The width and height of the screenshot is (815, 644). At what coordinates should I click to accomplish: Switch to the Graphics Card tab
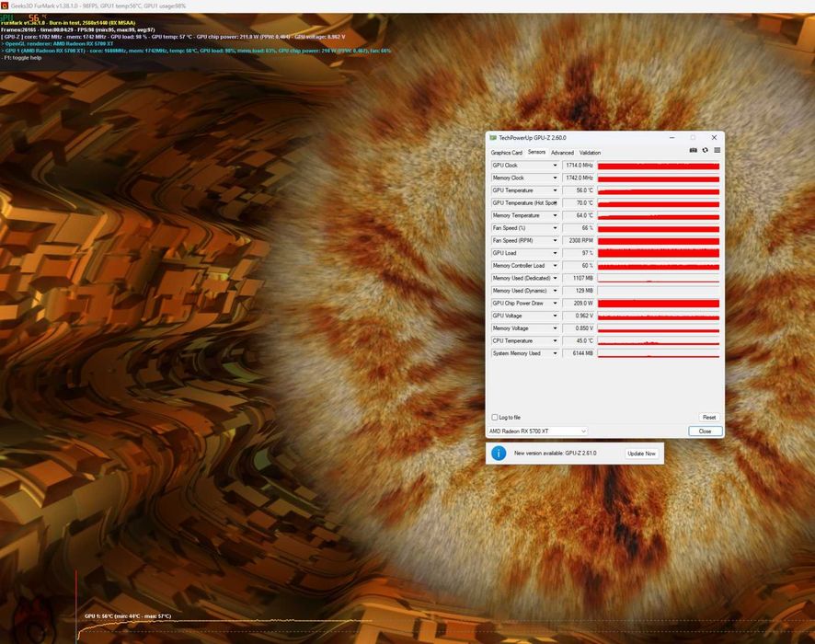tap(506, 153)
